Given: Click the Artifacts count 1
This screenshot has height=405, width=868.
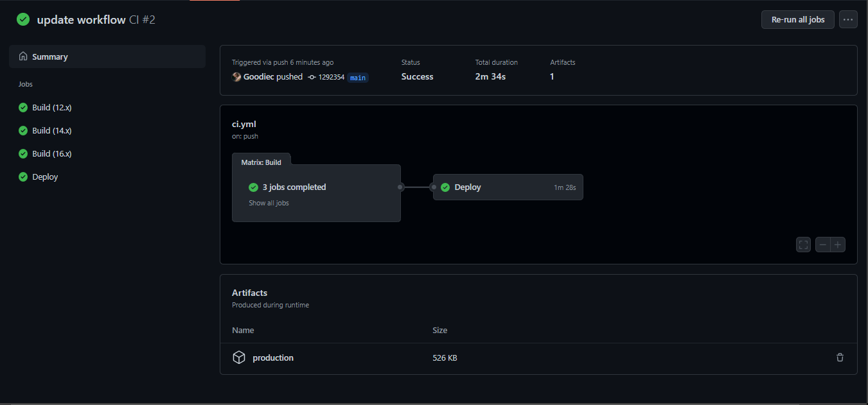Looking at the screenshot, I should click(552, 76).
